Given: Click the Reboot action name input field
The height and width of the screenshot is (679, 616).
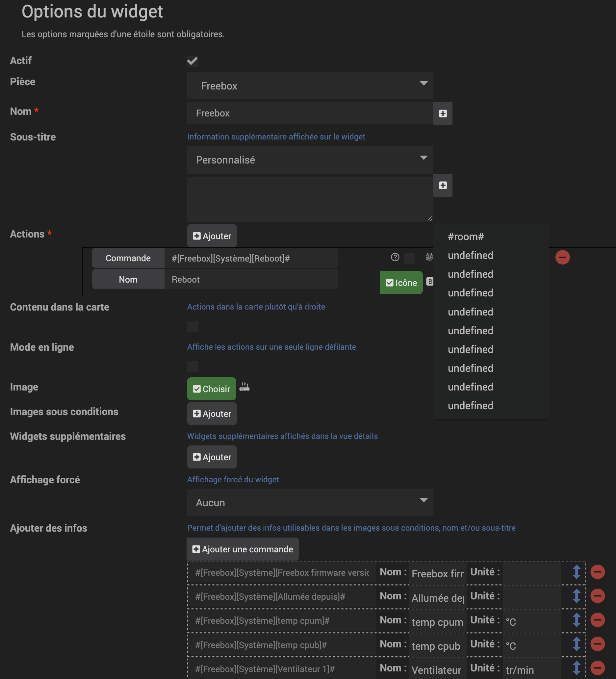Looking at the screenshot, I should tap(251, 280).
